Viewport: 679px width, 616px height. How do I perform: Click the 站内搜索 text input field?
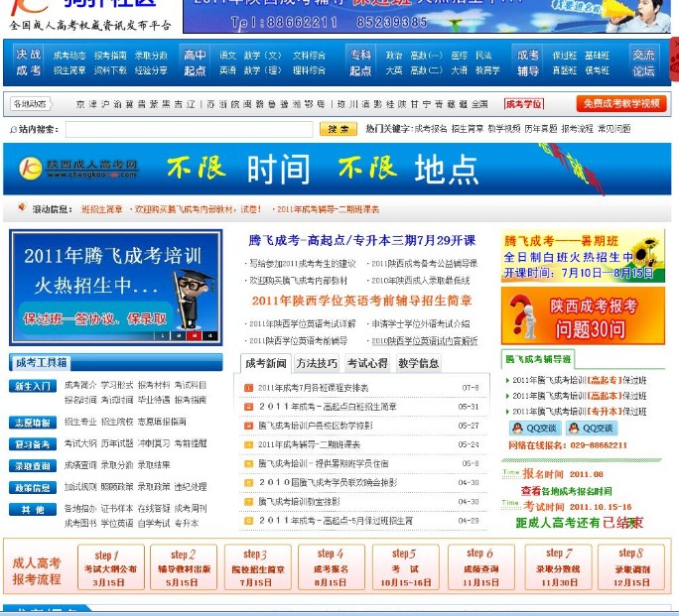coord(190,129)
